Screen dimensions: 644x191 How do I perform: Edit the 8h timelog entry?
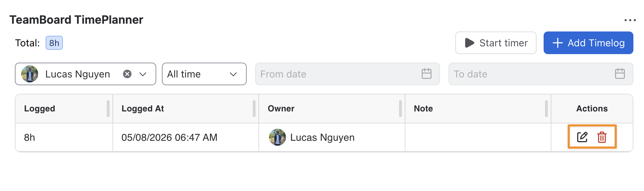pos(582,137)
